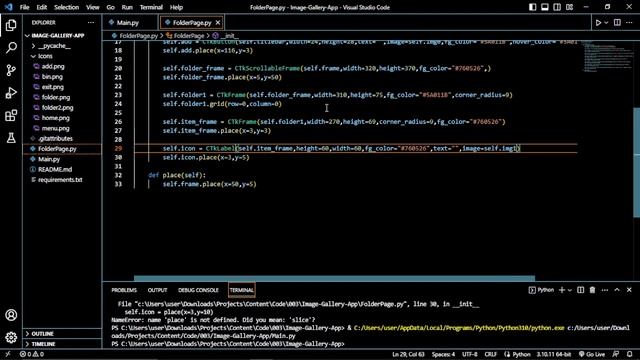The image size is (640, 360).
Task: Open Run and Debug view
Action: [11, 93]
